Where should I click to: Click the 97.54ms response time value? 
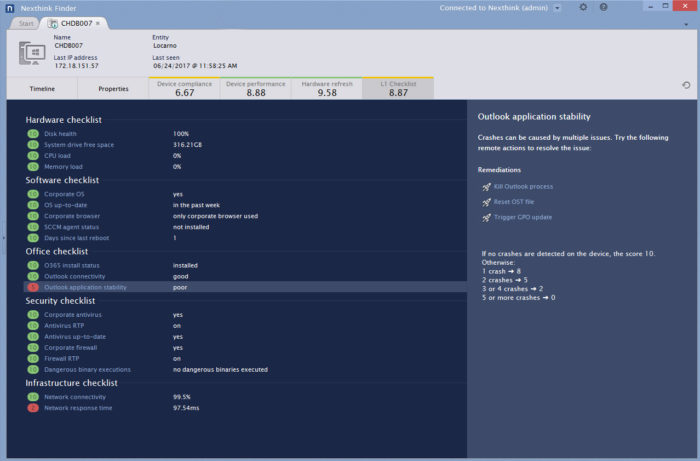pos(186,408)
